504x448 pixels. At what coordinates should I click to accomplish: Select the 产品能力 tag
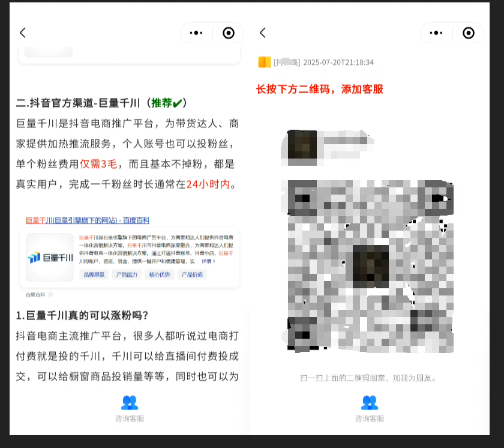click(x=127, y=274)
